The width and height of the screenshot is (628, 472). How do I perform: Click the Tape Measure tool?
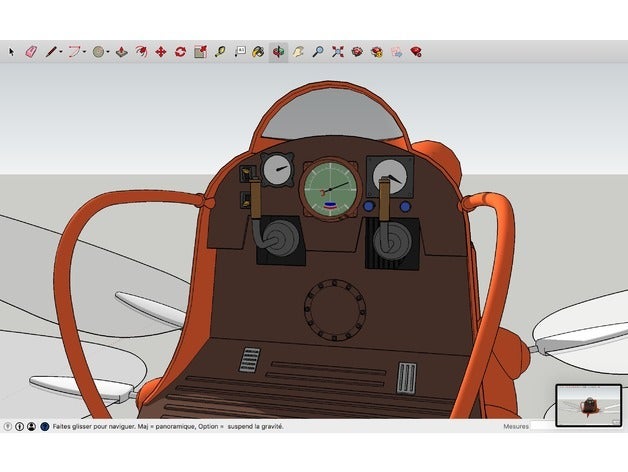click(220, 51)
